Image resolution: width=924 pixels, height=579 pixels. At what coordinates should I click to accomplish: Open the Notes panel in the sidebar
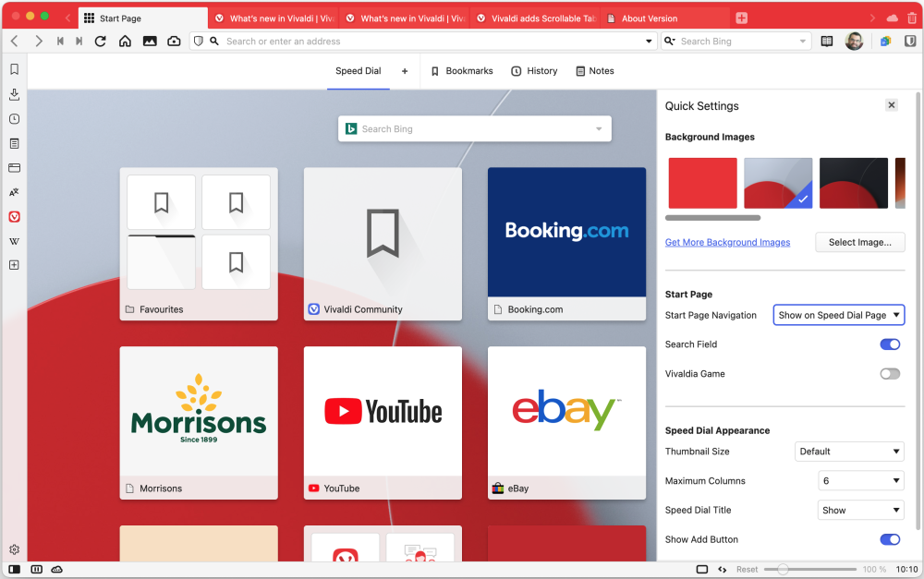pos(14,143)
